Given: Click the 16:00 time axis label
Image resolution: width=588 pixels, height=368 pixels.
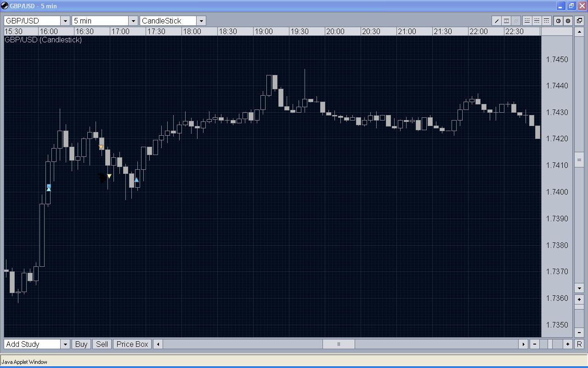Looking at the screenshot, I should (x=49, y=32).
